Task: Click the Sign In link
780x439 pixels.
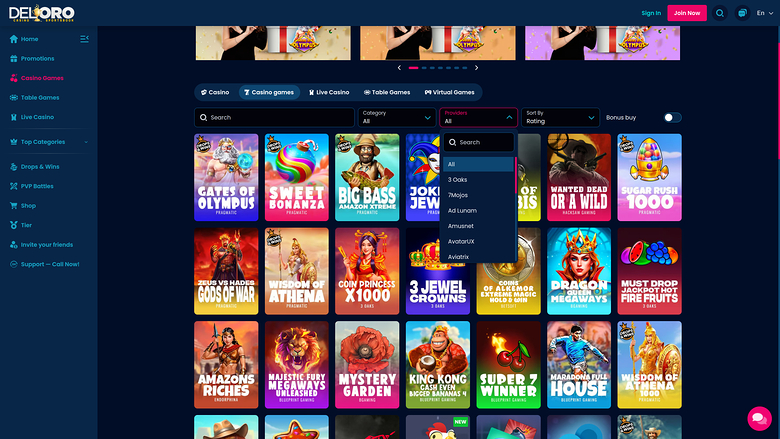Action: coord(651,13)
